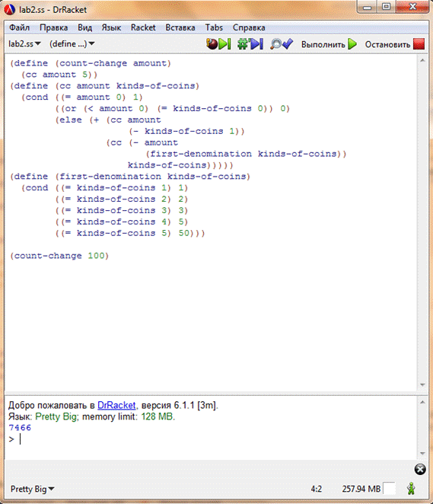Viewport: 433px width, 504px height.
Task: Expand the (define ...) definitions dropdown
Action: [x=72, y=43]
